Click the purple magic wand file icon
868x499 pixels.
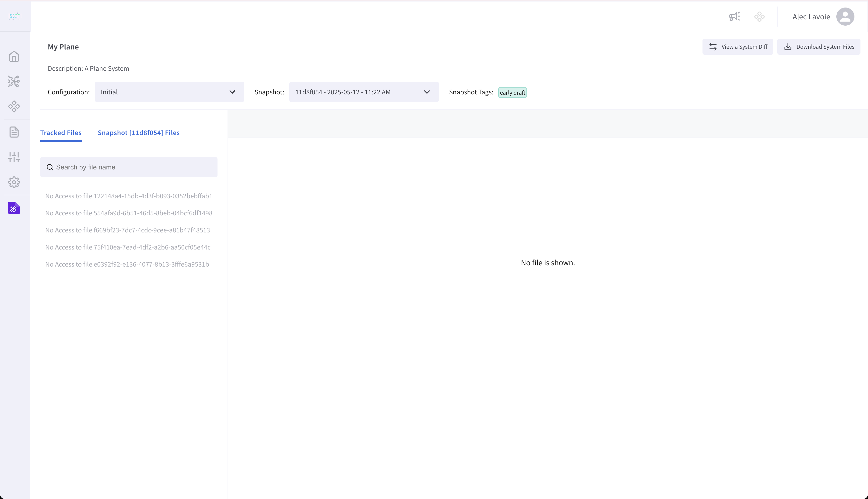(x=14, y=208)
